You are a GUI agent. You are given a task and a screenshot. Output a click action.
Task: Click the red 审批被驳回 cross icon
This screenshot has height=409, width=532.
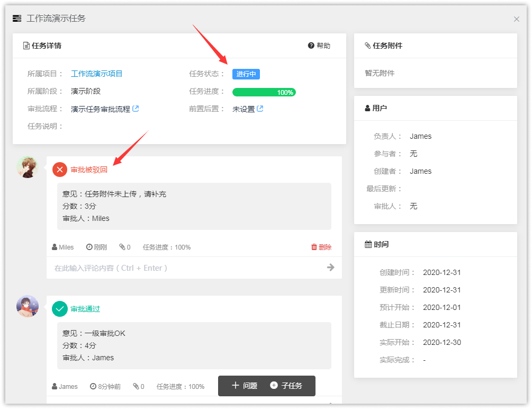pyautogui.click(x=60, y=170)
